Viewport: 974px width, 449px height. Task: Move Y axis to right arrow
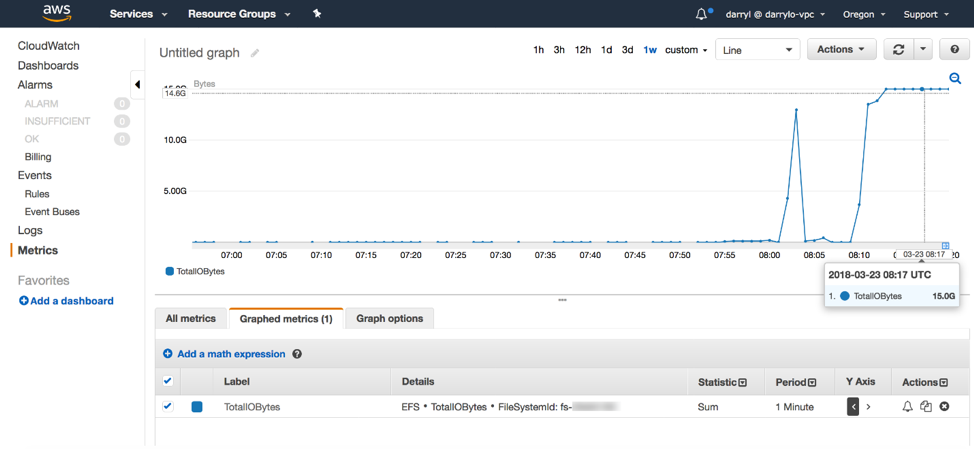click(x=868, y=407)
